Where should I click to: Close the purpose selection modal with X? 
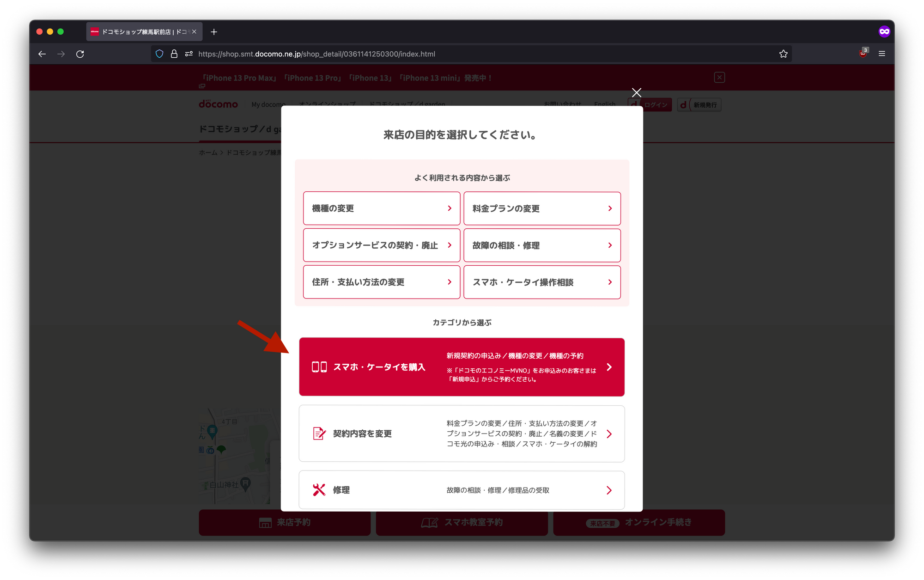click(636, 93)
